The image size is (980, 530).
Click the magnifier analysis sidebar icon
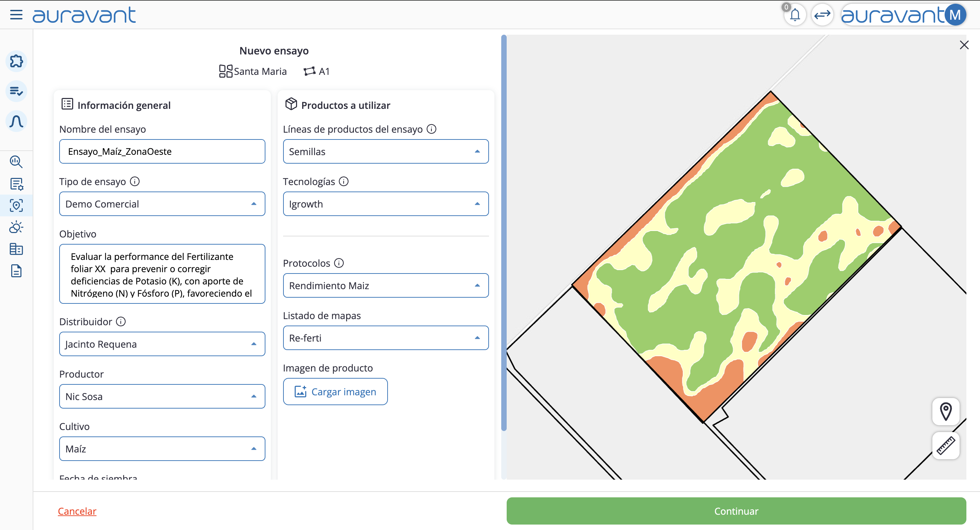[16, 162]
